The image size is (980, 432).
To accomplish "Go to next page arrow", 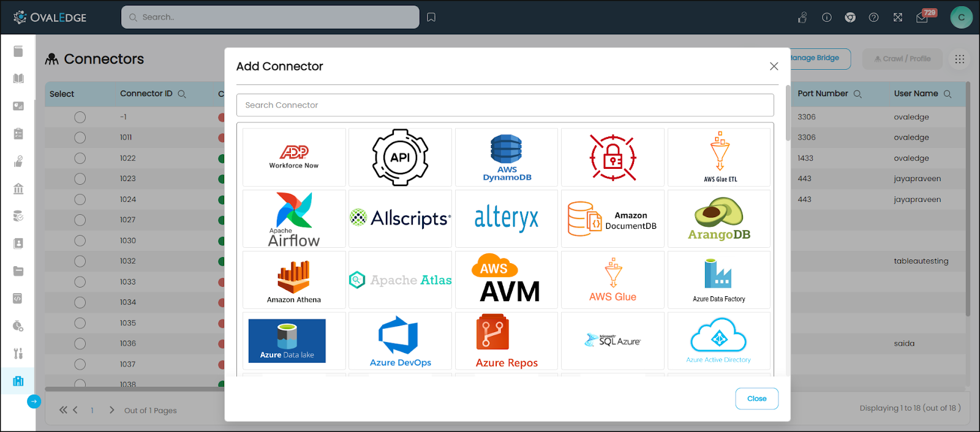I will click(111, 410).
